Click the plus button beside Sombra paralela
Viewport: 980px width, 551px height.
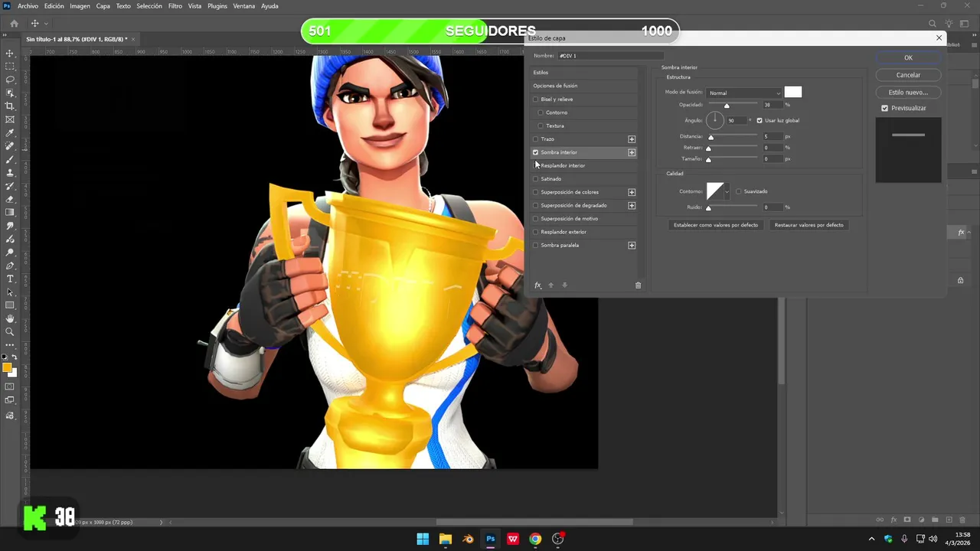click(632, 246)
